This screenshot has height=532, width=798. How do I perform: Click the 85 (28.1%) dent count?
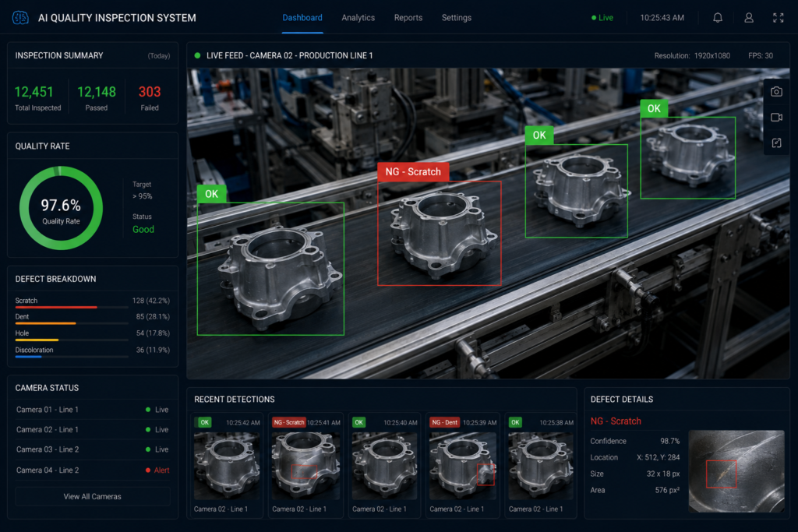(153, 316)
